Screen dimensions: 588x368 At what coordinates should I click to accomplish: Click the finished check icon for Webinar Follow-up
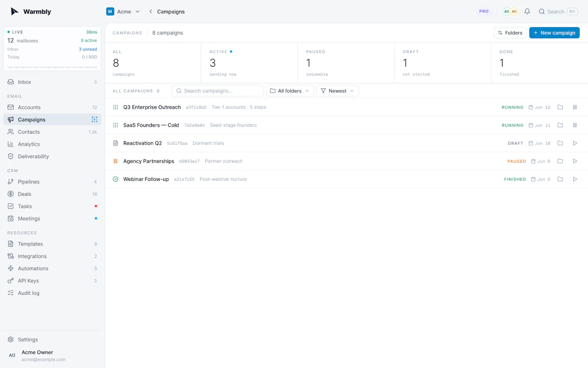[x=115, y=179]
